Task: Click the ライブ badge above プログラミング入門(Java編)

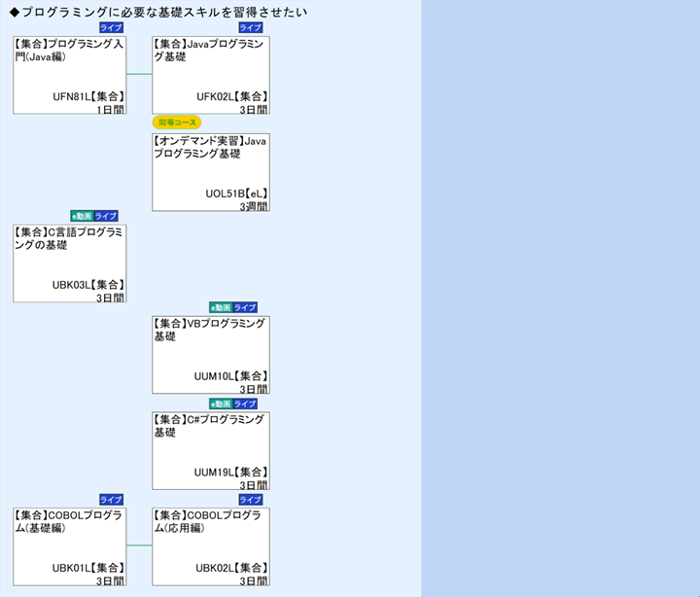Action: click(112, 28)
